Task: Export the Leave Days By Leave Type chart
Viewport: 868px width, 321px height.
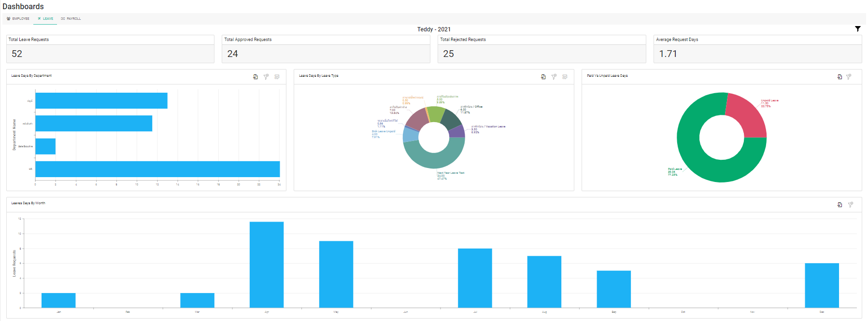Action: coord(543,77)
